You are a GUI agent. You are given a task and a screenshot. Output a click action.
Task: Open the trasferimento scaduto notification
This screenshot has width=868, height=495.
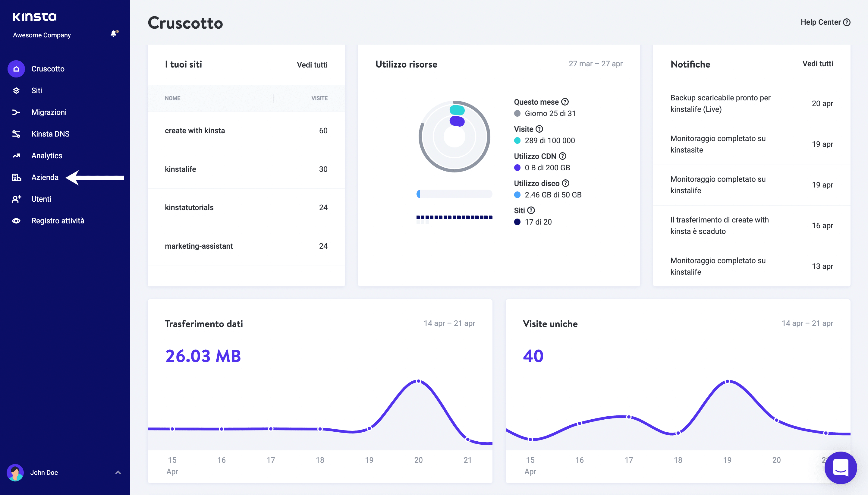(x=751, y=226)
